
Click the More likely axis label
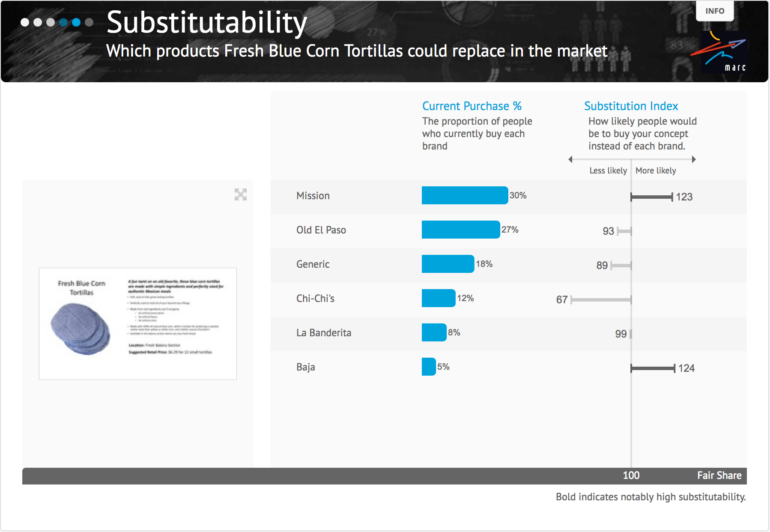(x=656, y=170)
